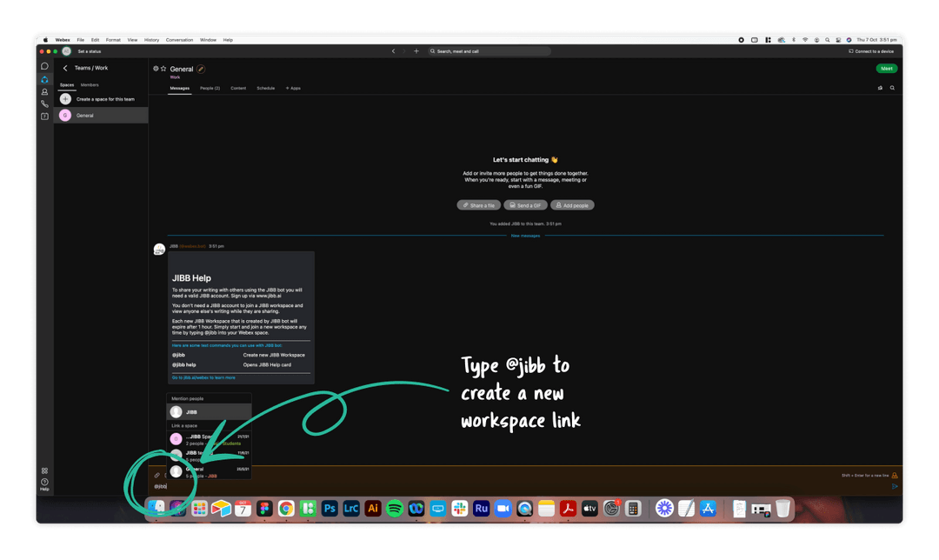Open the Conversation menu in menu bar

pyautogui.click(x=180, y=40)
